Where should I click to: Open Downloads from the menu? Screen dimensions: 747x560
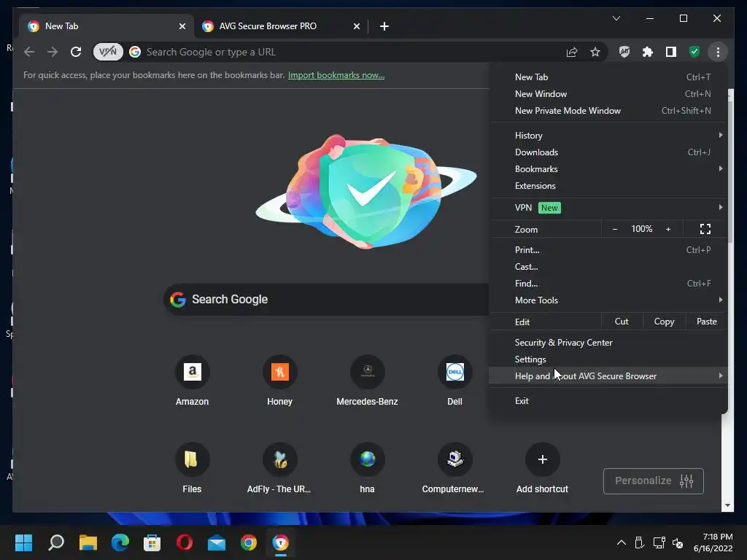608,152
